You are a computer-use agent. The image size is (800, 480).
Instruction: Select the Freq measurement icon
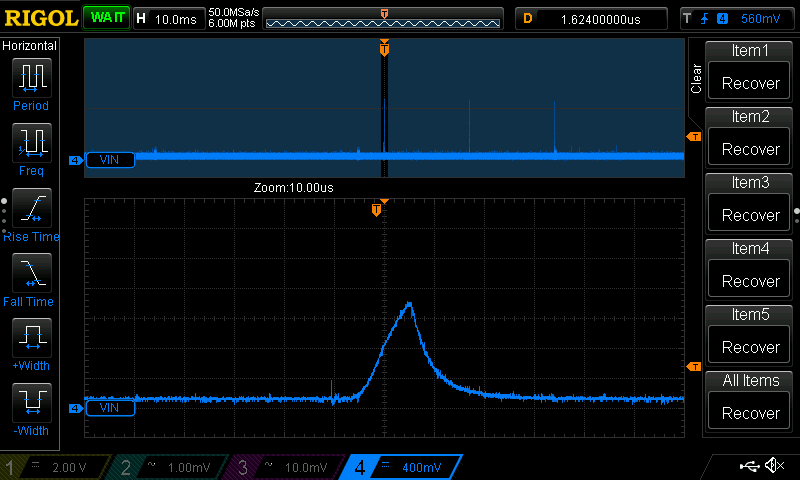click(32, 143)
